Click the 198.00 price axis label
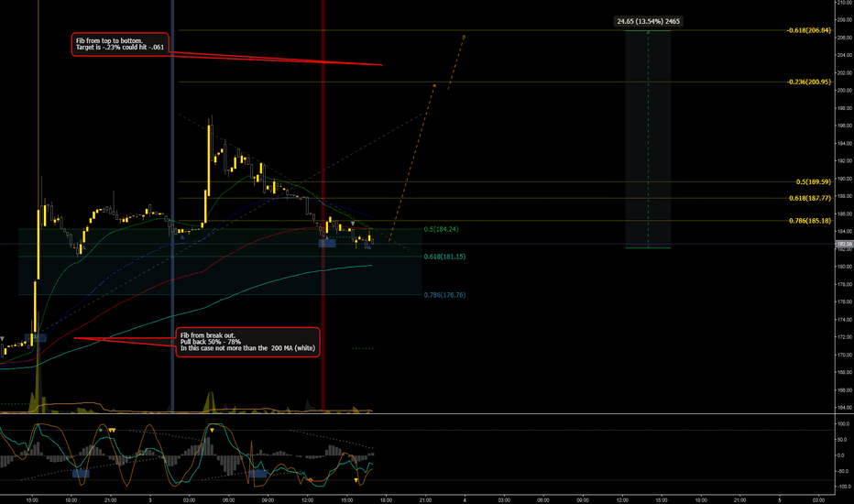The height and width of the screenshot is (504, 854). pyautogui.click(x=845, y=108)
